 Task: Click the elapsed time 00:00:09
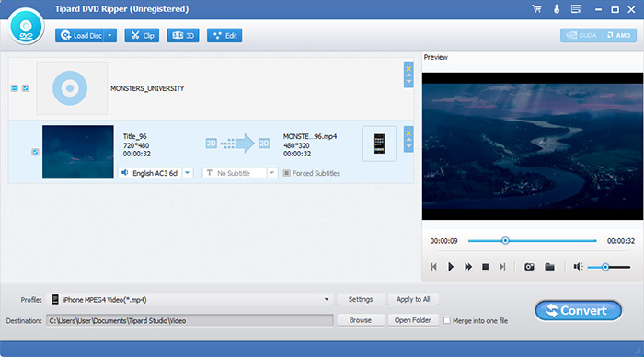443,241
